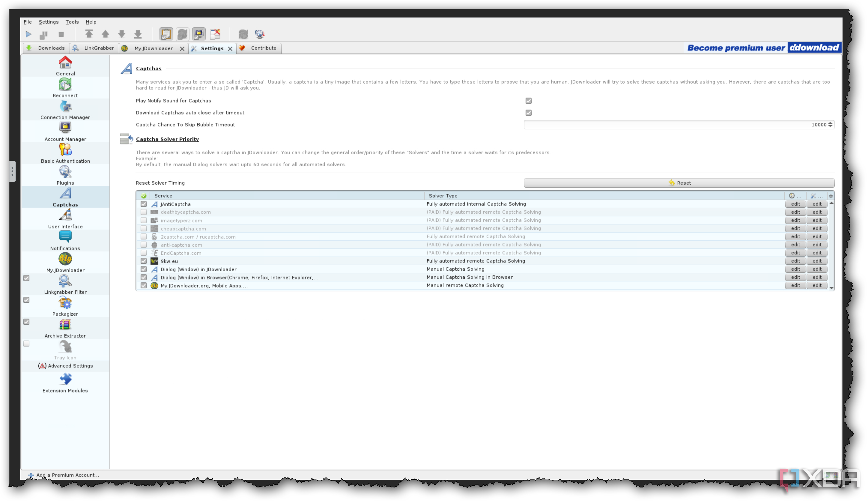868x502 pixels.
Task: Sort table by Solver Type column
Action: pyautogui.click(x=604, y=196)
